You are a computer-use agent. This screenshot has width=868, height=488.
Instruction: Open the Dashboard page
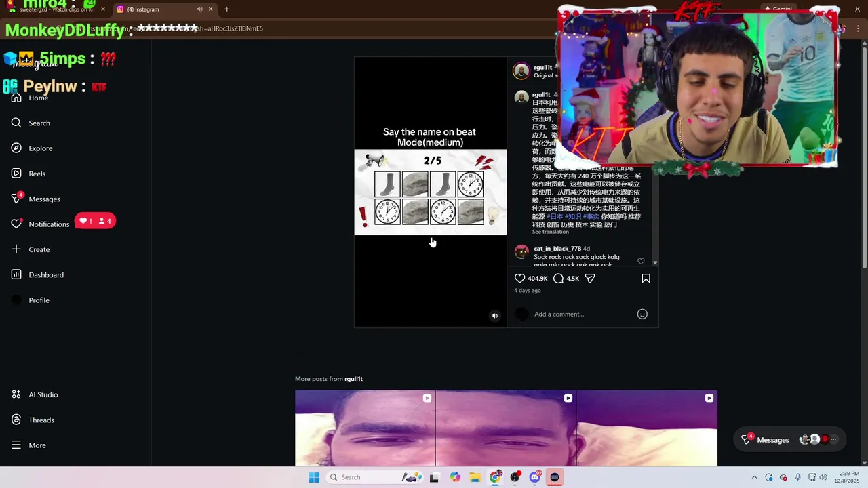coord(37,274)
